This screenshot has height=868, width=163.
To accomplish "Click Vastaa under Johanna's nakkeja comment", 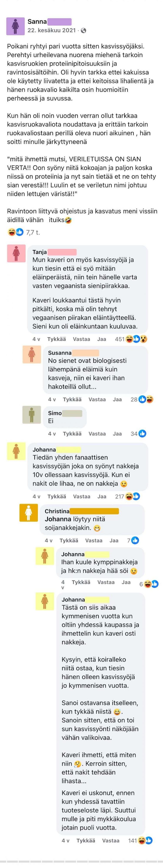I will coord(82,496).
